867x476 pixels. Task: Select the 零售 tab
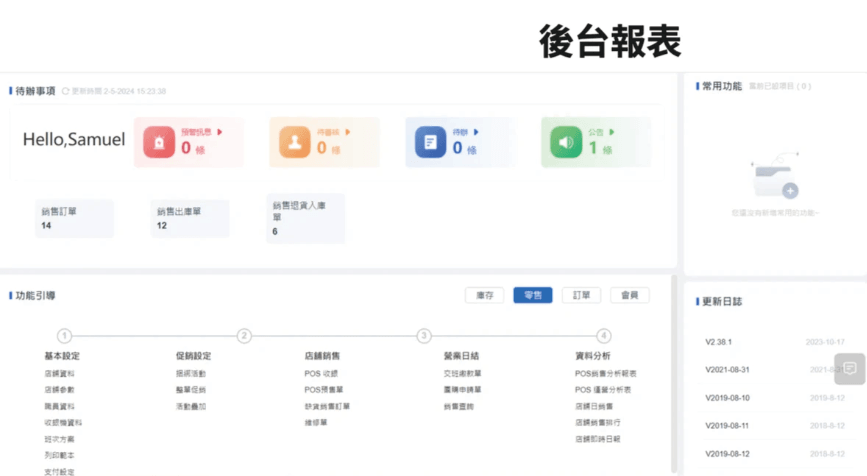coord(532,295)
